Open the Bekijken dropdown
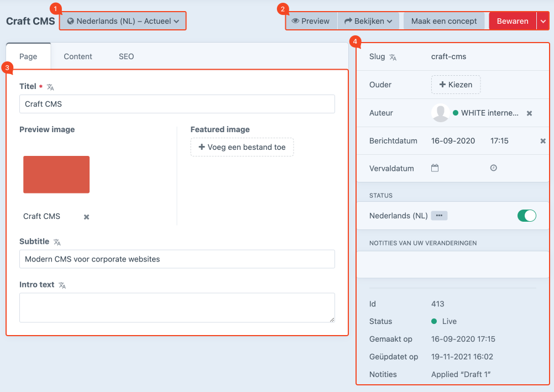This screenshot has height=392, width=554. 368,21
